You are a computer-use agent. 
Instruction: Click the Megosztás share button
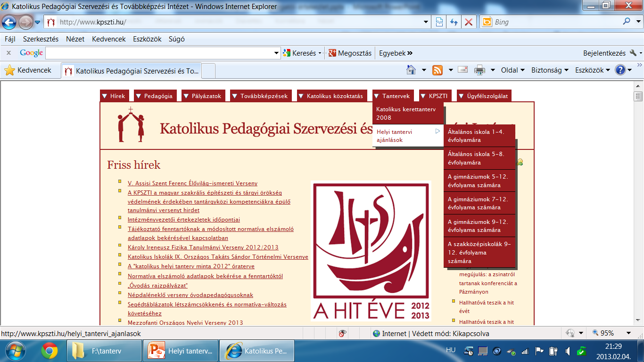point(350,53)
